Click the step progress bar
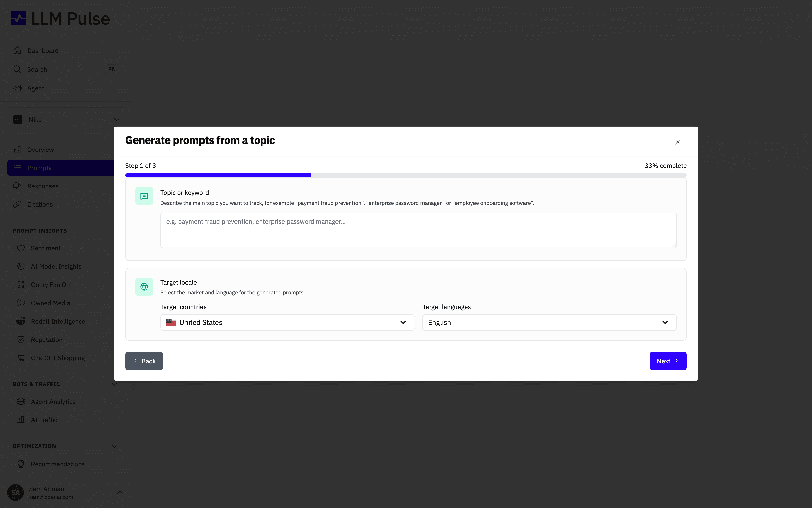 pyautogui.click(x=406, y=175)
